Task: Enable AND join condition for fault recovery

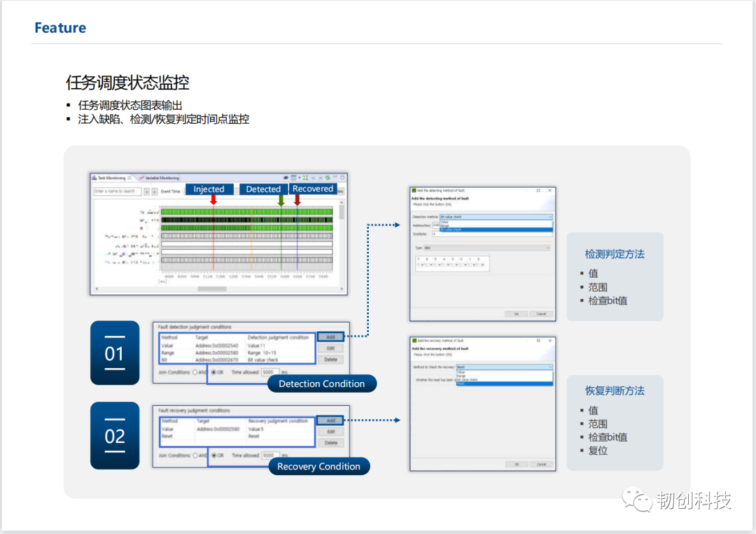Action: coord(195,455)
